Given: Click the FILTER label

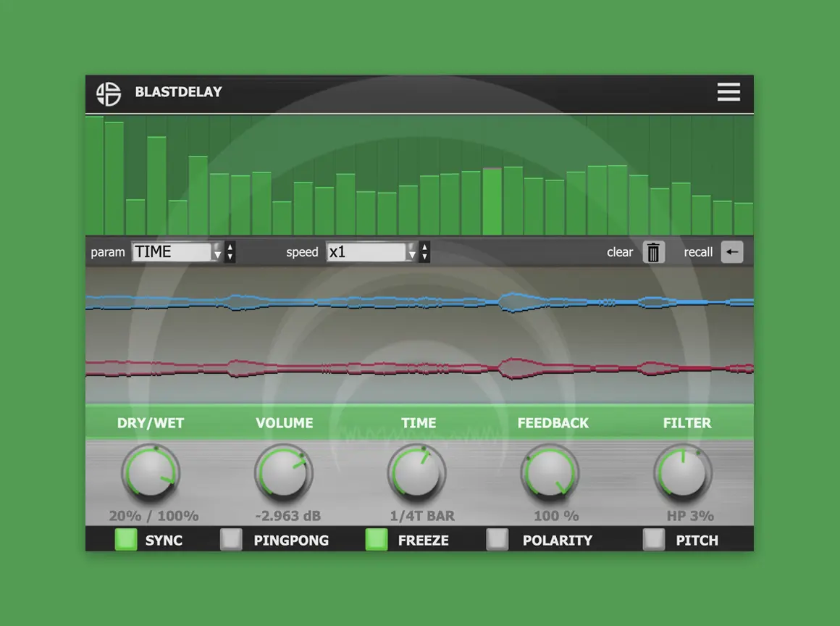Looking at the screenshot, I should coord(687,423).
